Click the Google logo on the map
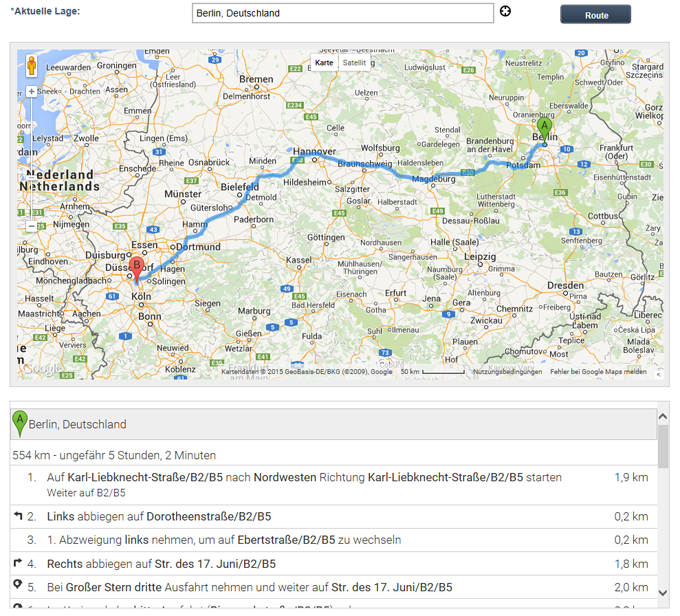Screen dimensions: 680x616 coord(42,369)
